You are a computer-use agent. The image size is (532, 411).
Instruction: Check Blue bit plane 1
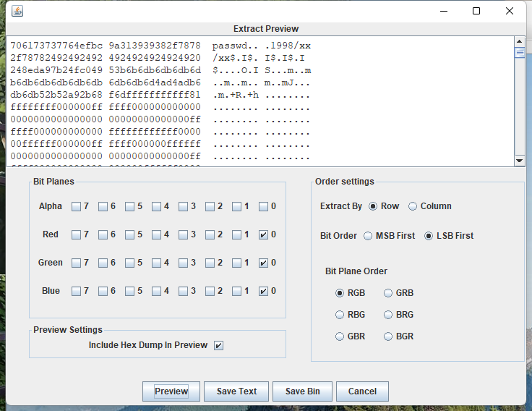tap(237, 291)
